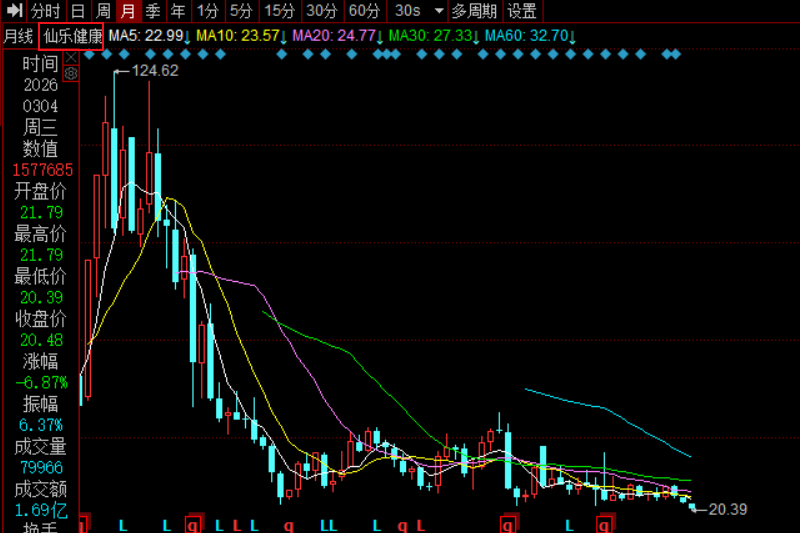The image size is (800, 533).
Task: Click the volume value 79966
Action: click(41, 467)
